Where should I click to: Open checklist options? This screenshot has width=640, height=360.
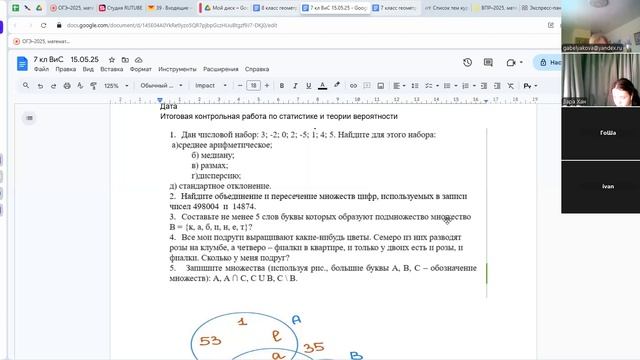(x=431, y=86)
